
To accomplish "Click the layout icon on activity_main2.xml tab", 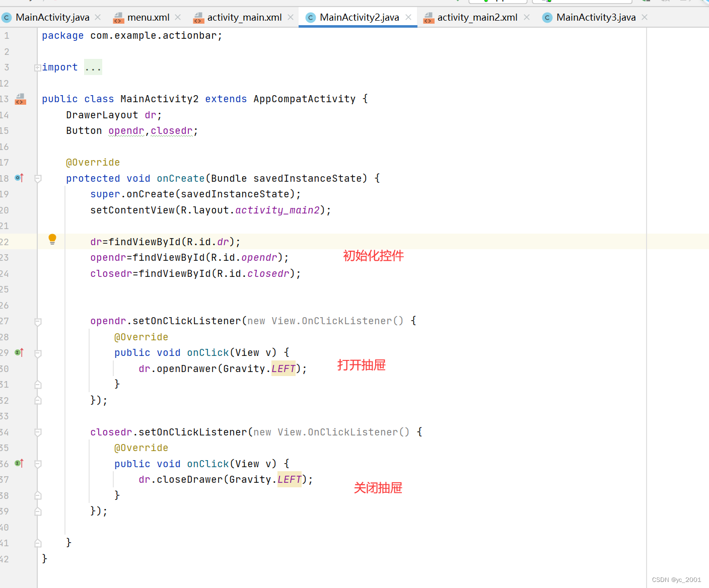I will [x=429, y=17].
